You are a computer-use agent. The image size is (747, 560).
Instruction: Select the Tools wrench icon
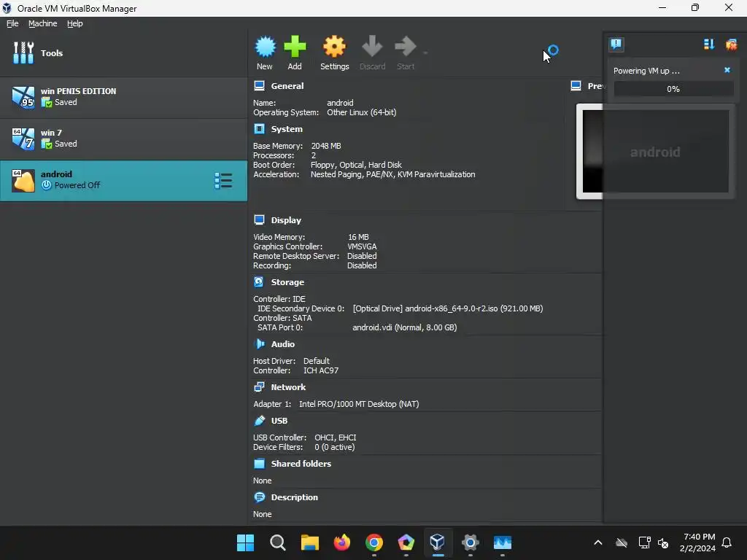click(x=23, y=52)
